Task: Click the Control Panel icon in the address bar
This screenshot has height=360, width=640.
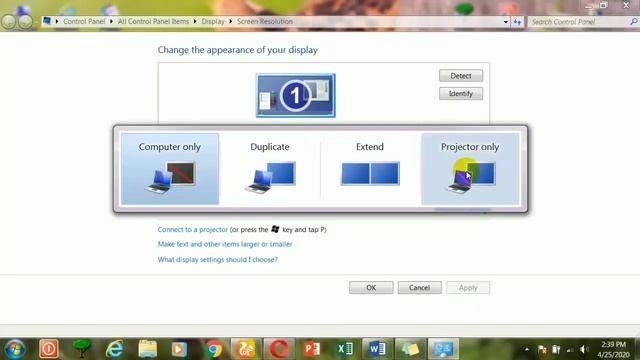Action: point(47,21)
